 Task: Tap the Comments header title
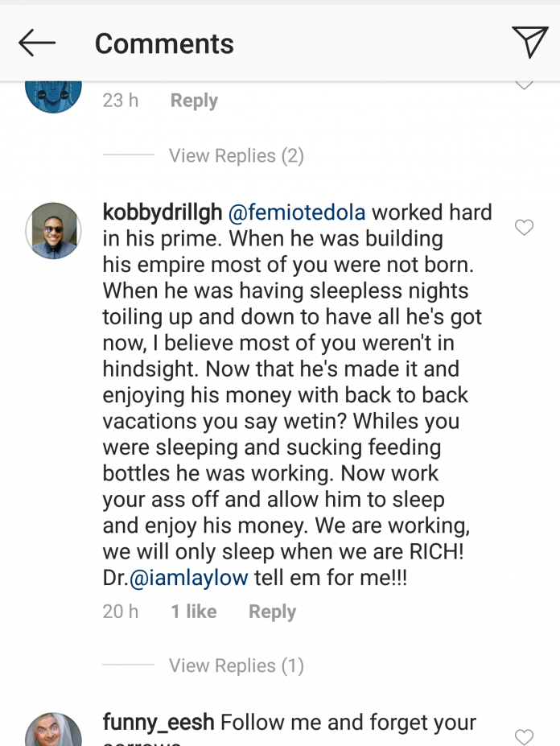164,43
